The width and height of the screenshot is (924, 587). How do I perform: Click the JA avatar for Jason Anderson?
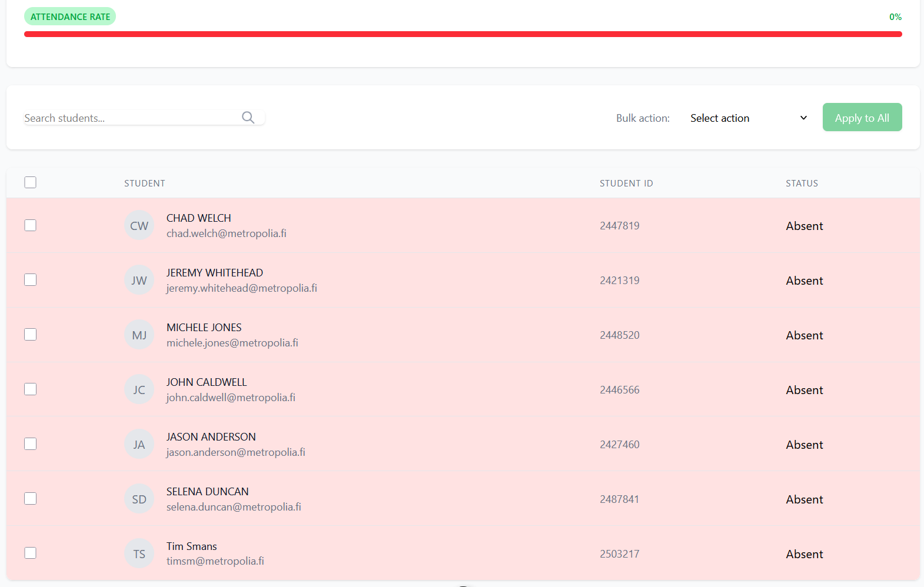[x=139, y=445]
